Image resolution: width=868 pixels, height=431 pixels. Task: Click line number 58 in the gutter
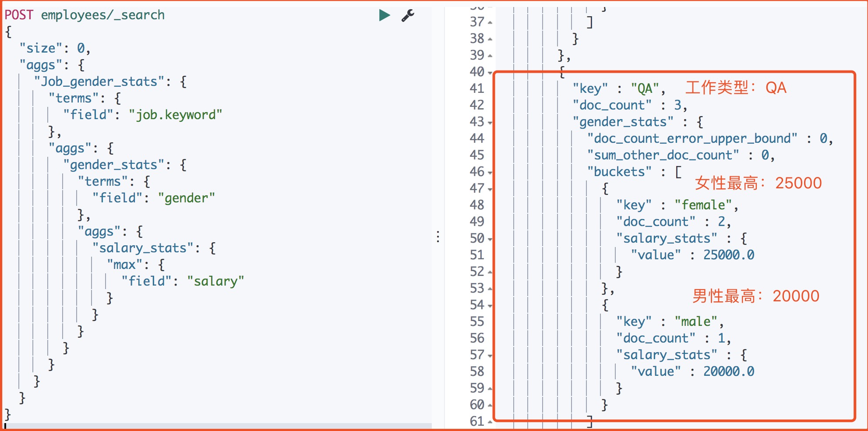(x=477, y=371)
